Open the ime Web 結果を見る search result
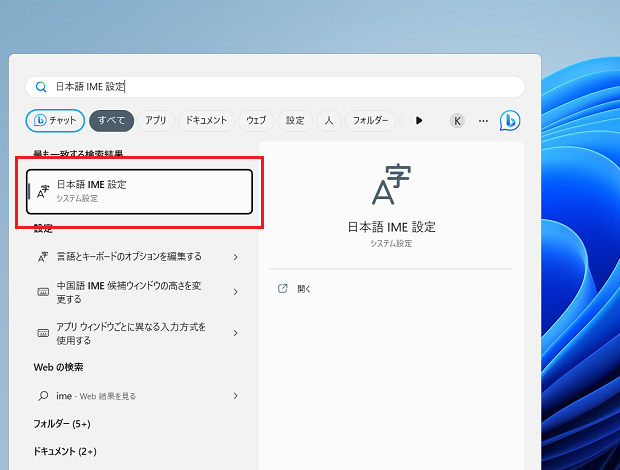Image resolution: width=620 pixels, height=470 pixels. pos(139,396)
